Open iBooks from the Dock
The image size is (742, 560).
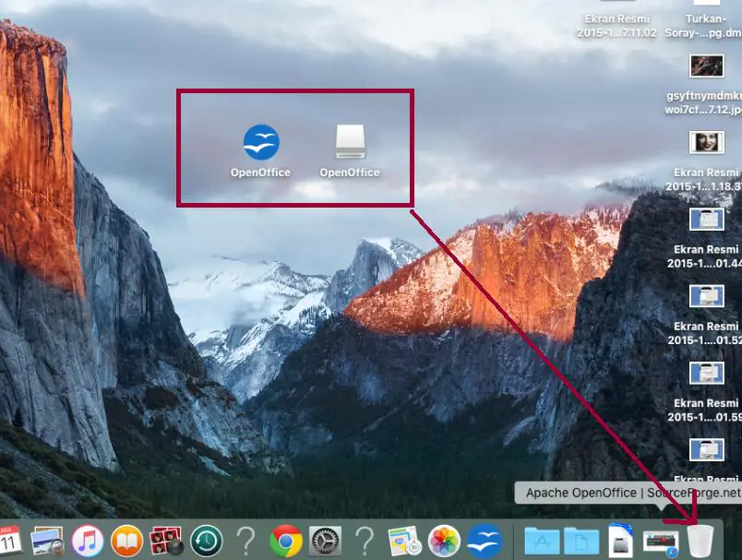(x=126, y=541)
